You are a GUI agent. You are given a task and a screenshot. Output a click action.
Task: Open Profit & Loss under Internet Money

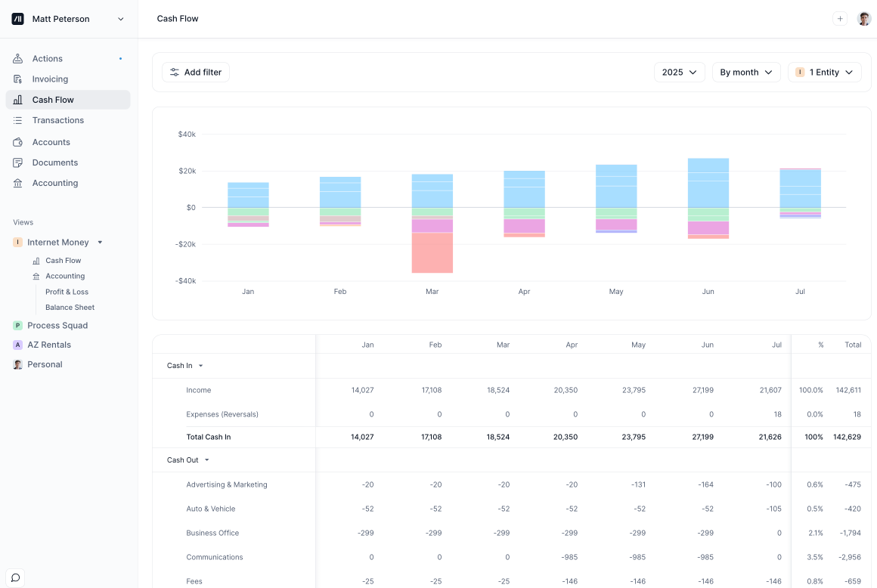click(x=67, y=292)
